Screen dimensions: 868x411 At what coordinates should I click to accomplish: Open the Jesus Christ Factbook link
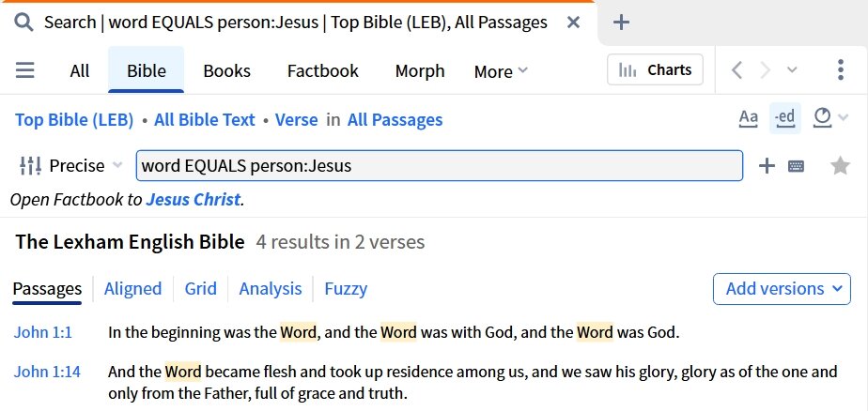click(194, 199)
